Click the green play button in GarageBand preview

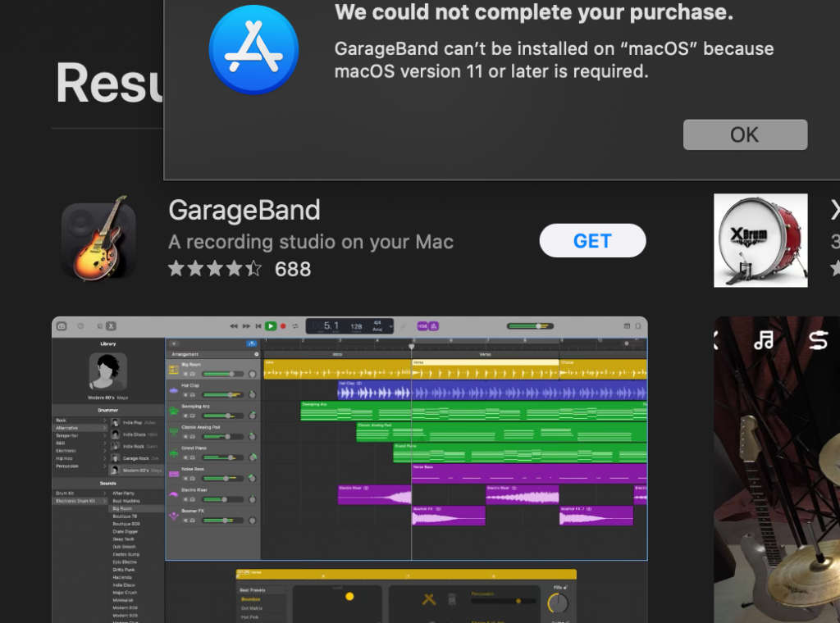click(x=271, y=326)
